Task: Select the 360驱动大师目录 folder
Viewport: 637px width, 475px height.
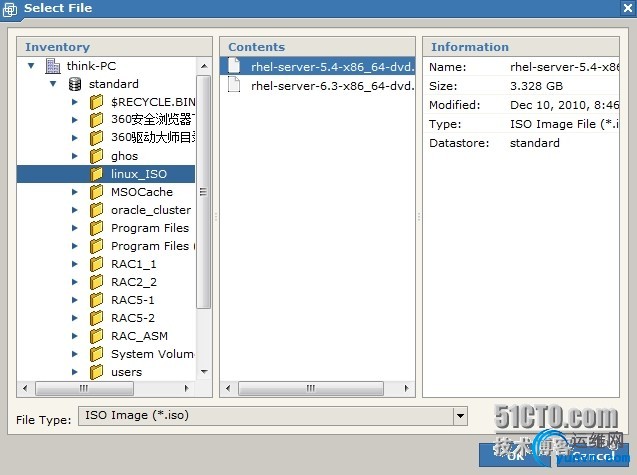Action: (153, 137)
